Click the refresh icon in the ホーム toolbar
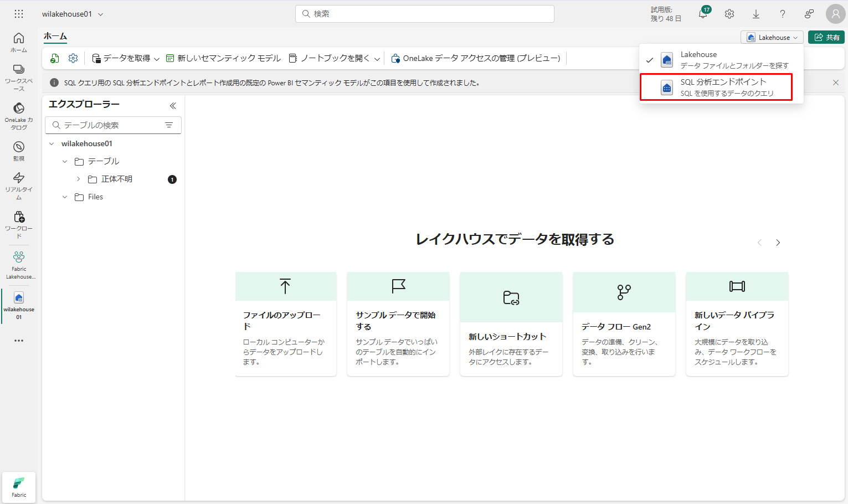The height and width of the screenshot is (504, 848). pyautogui.click(x=55, y=58)
